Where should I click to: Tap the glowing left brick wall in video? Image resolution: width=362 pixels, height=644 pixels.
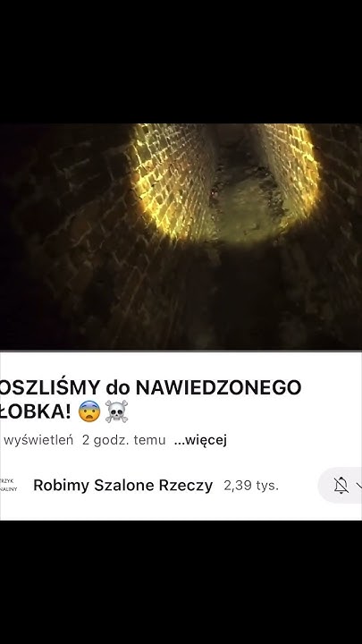click(174, 181)
